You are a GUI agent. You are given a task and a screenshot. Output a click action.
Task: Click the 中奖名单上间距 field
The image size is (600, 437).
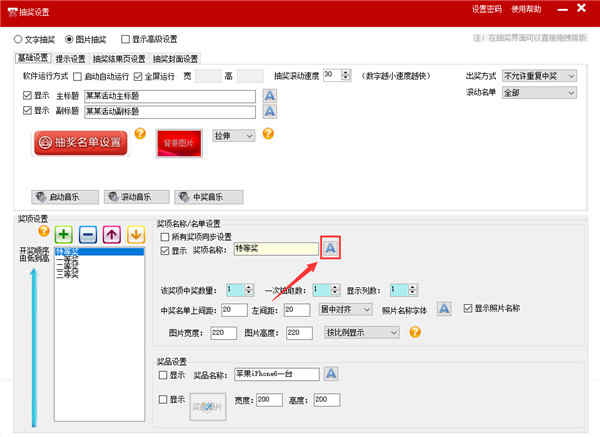click(235, 310)
